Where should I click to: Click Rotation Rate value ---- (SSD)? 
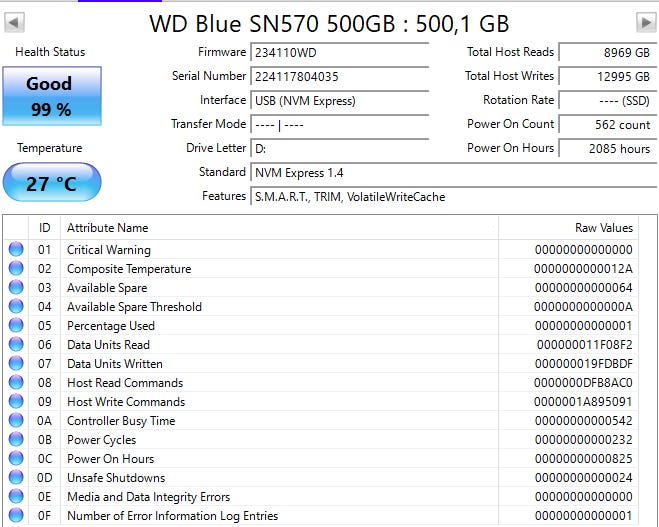(x=608, y=100)
